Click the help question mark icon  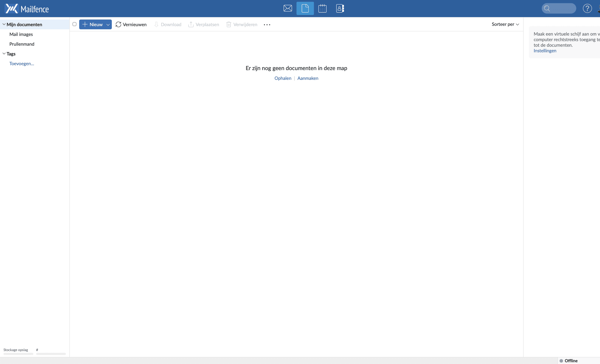click(587, 8)
